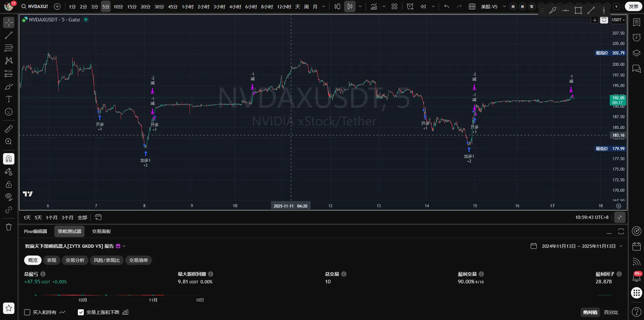
Task: Open the economic calendar in the right sidebar
Action: 636,246
